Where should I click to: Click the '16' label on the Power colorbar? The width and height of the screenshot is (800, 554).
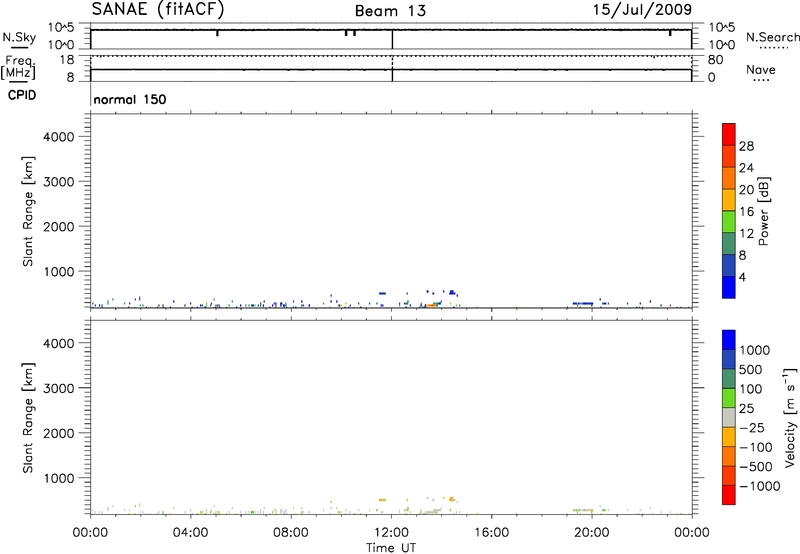click(x=746, y=212)
